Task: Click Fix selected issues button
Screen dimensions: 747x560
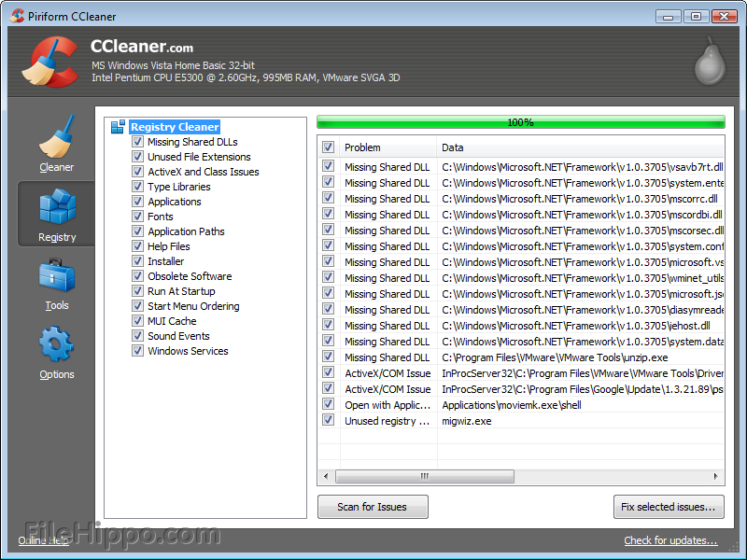Action: coord(669,507)
